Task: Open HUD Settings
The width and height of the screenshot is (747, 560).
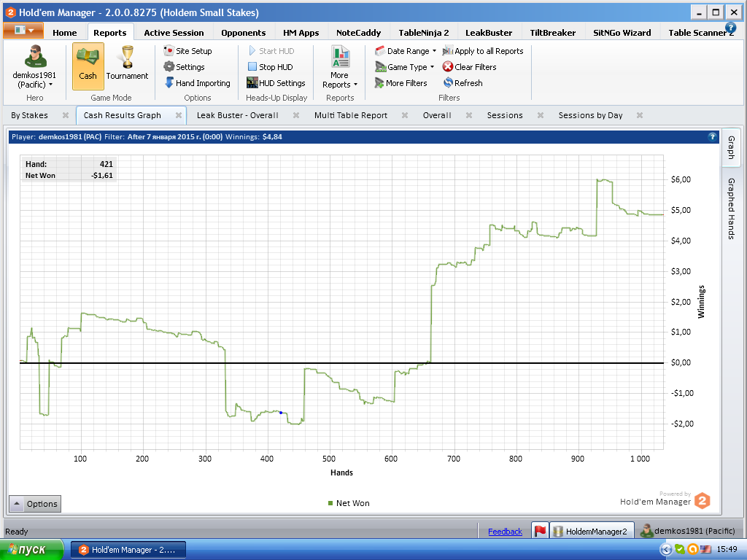Action: tap(276, 83)
